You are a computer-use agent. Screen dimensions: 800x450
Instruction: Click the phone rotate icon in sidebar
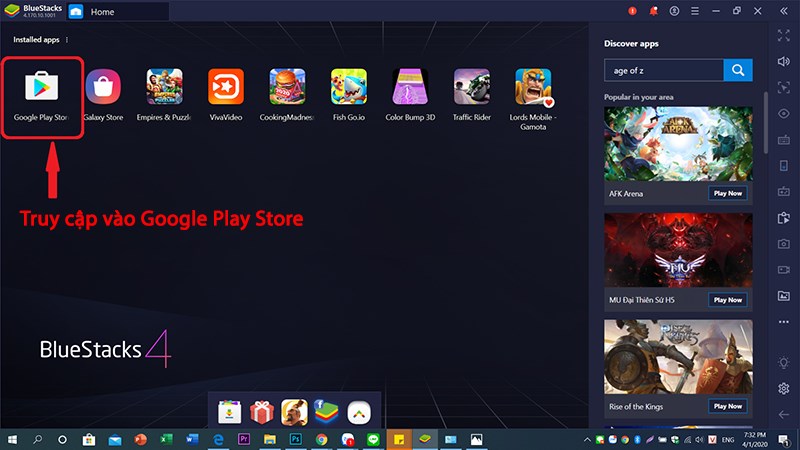(x=784, y=166)
